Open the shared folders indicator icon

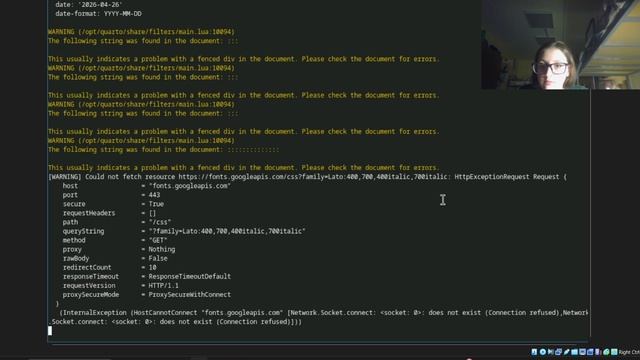pyautogui.click(x=574, y=352)
